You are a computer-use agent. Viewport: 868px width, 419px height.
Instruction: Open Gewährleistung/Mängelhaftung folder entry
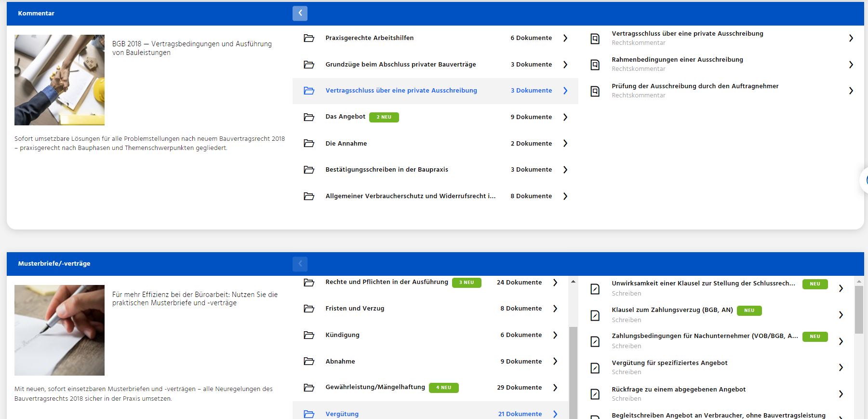tap(430, 388)
